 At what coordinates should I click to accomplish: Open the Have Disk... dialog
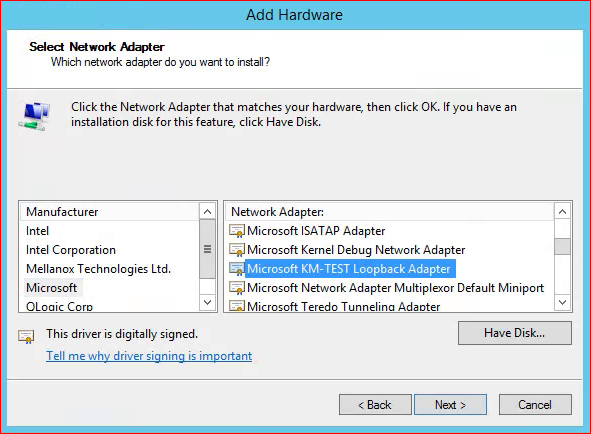tap(514, 333)
